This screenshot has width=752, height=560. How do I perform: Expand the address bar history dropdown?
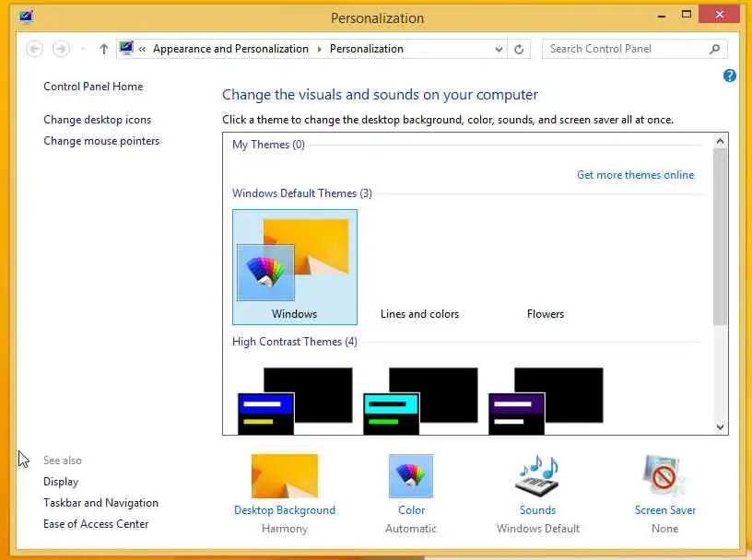(x=499, y=49)
